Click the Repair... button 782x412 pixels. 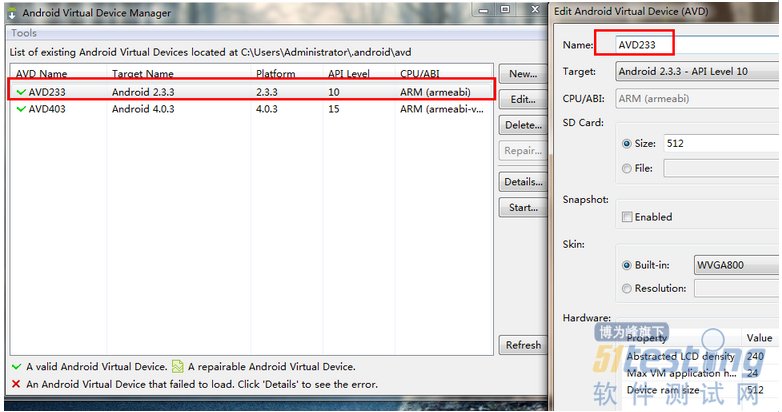[523, 151]
